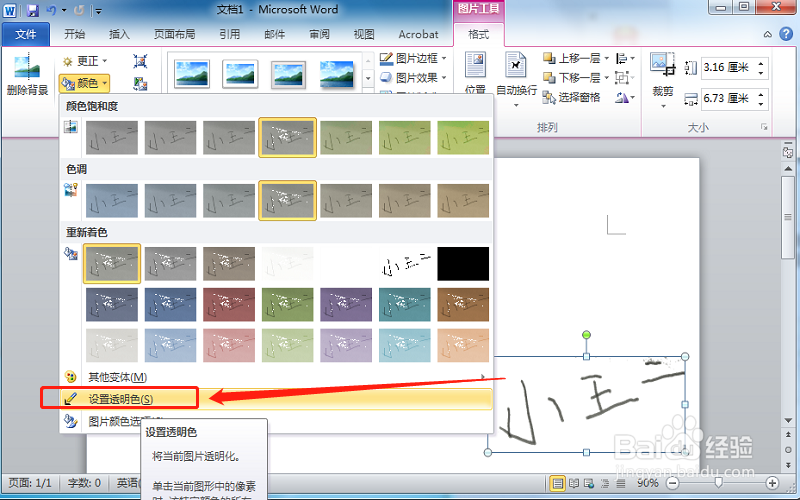Open the 大小 size dialog launcher
This screenshot has width=800, height=500.
[764, 127]
